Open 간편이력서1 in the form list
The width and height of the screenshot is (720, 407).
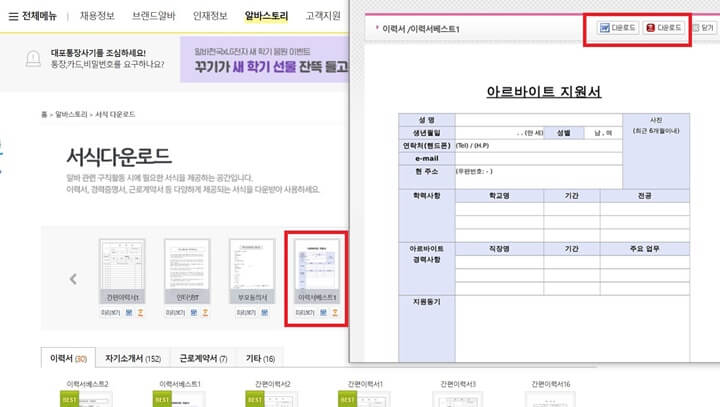(365, 384)
